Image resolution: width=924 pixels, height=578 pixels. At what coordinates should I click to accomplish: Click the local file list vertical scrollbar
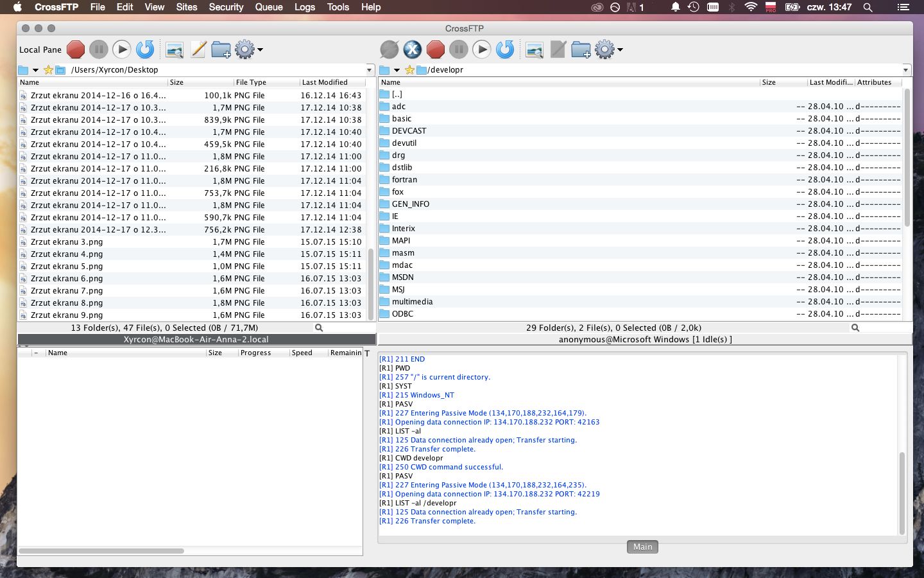point(371,283)
